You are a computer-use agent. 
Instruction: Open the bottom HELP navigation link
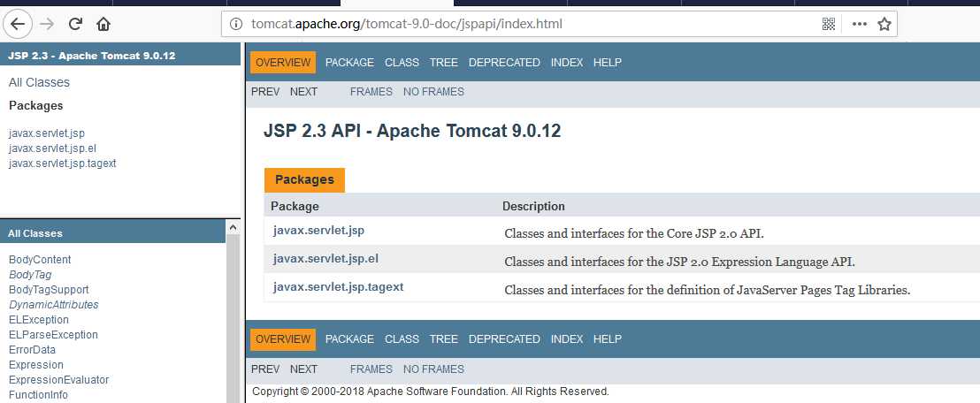coord(608,339)
